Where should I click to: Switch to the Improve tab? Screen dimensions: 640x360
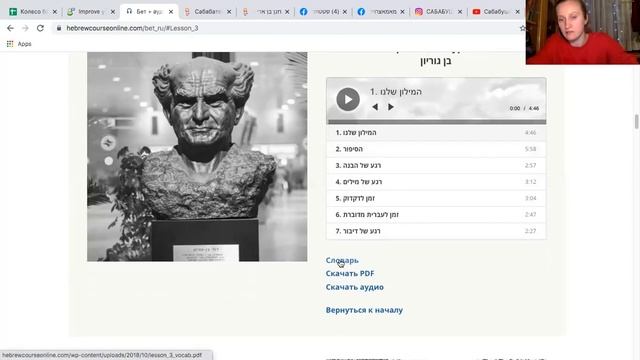pyautogui.click(x=91, y=12)
